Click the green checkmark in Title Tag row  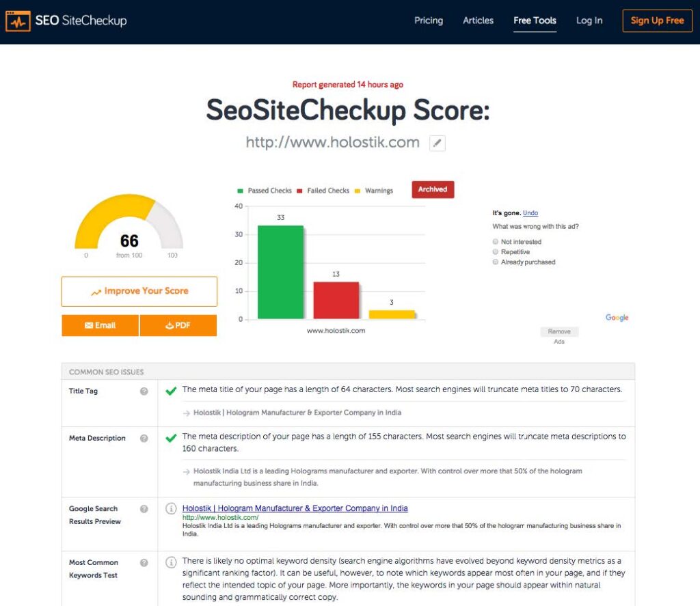(x=170, y=391)
